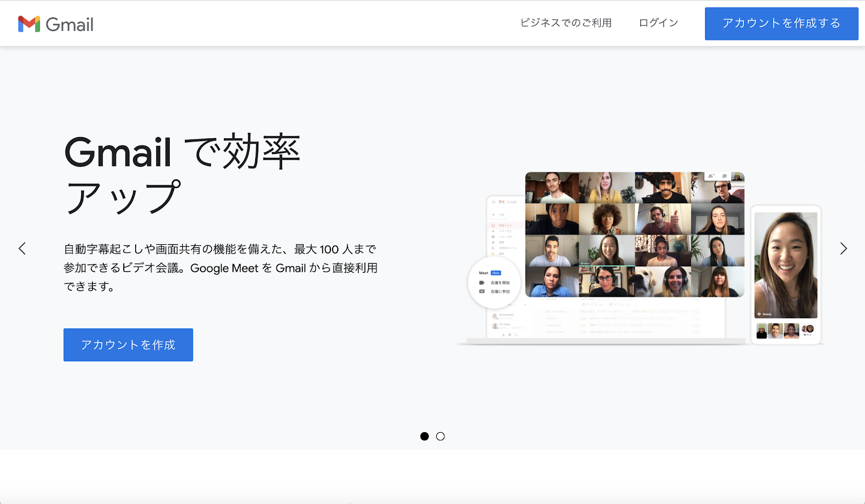Click the phone mockup with smiling woman
865x504 pixels.
[786, 274]
